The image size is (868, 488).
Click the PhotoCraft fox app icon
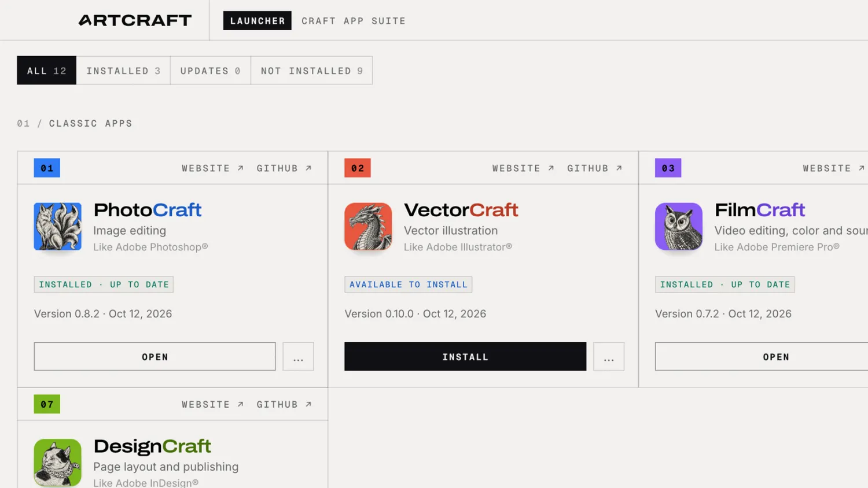click(x=57, y=226)
